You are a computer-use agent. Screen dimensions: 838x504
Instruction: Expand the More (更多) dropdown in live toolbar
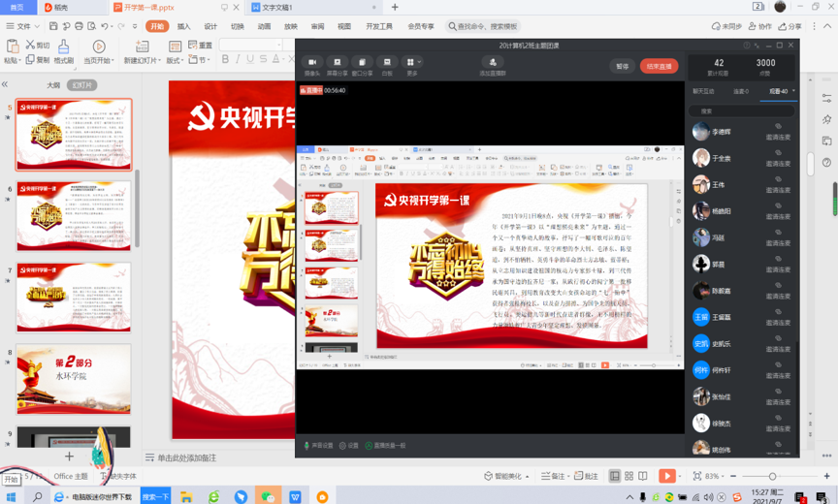(412, 65)
